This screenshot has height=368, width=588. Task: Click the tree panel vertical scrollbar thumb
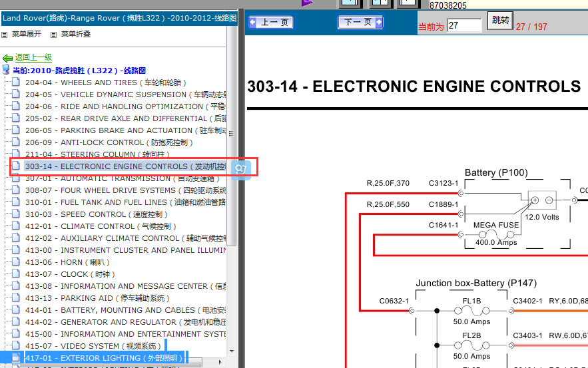tap(231, 135)
